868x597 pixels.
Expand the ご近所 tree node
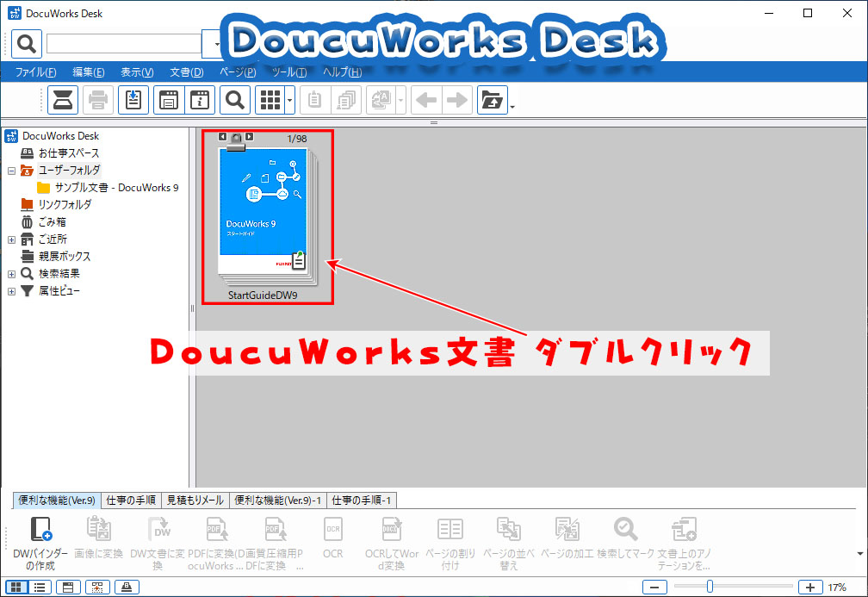point(12,239)
